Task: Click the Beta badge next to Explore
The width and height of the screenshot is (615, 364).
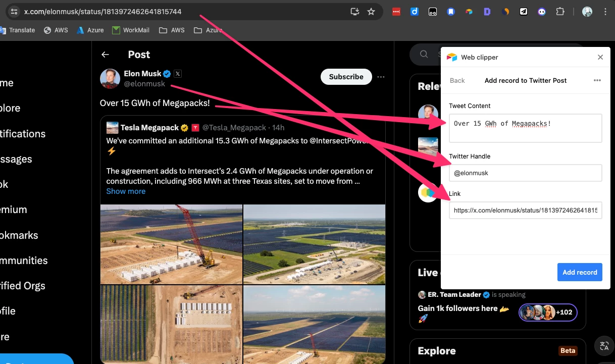Action: coord(568,351)
